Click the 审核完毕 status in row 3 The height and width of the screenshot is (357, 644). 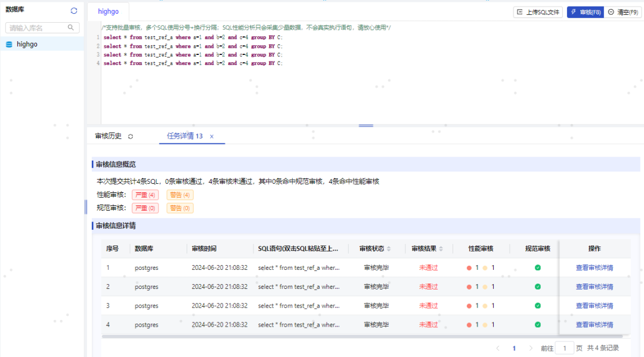(376, 306)
